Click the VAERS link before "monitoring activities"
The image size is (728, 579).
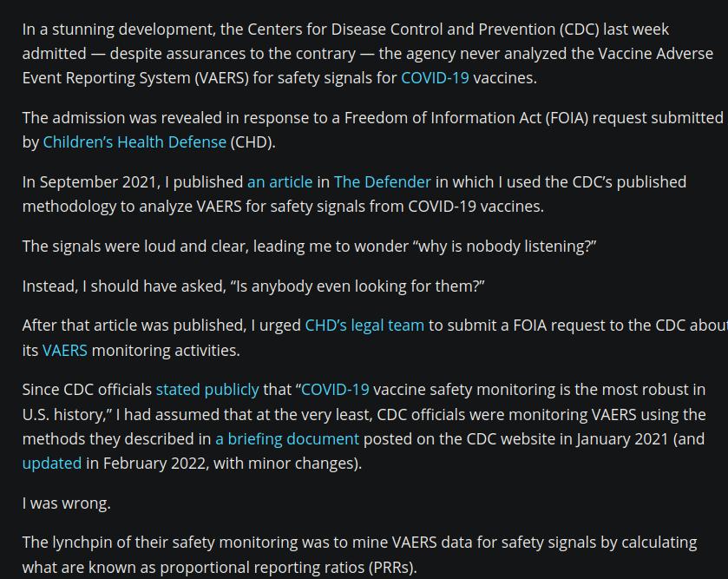(64, 350)
